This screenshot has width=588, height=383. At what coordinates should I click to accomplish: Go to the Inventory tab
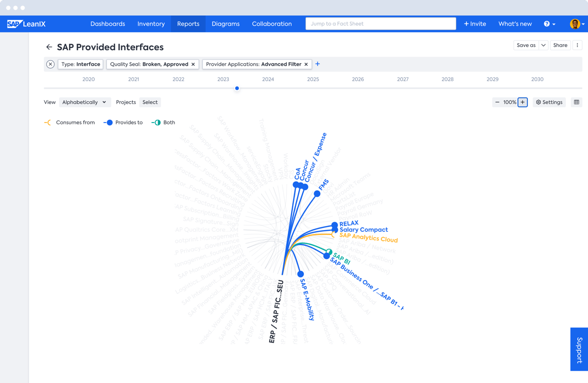(x=151, y=24)
